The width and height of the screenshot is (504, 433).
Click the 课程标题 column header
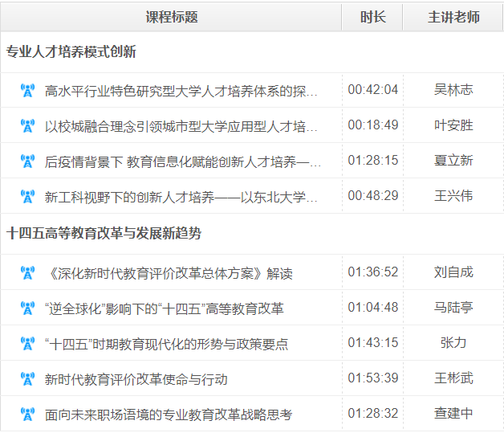(x=172, y=17)
